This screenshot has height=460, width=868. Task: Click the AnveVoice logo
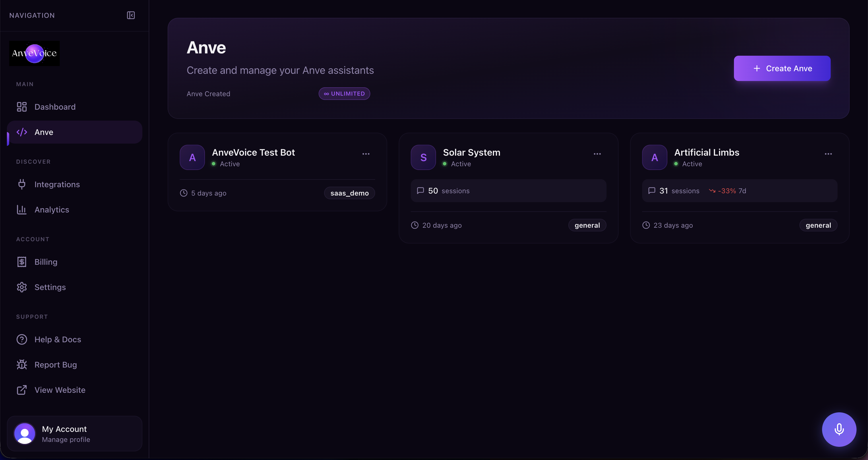pos(34,53)
